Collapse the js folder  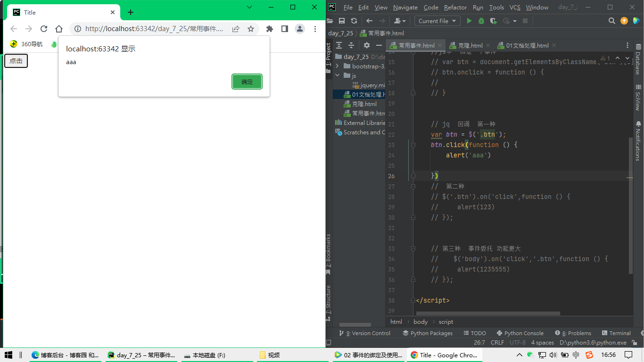point(337,75)
